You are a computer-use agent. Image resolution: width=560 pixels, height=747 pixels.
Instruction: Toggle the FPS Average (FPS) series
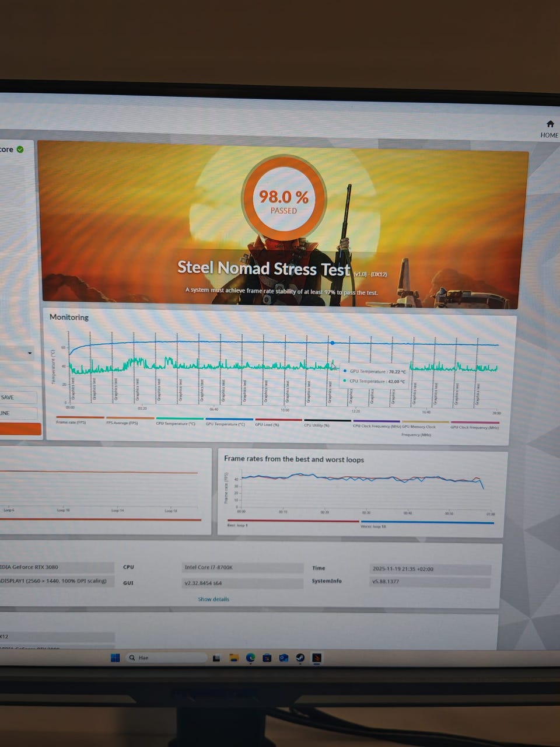(122, 423)
